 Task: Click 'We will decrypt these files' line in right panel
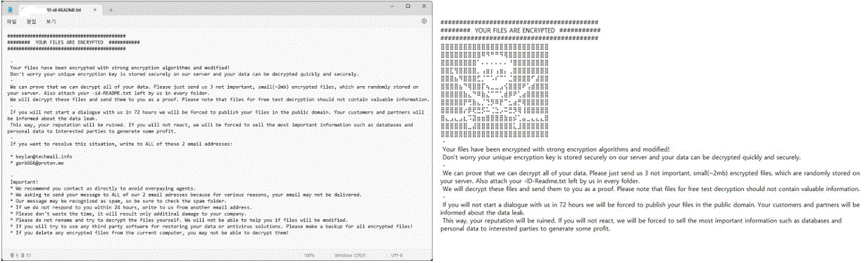coord(651,189)
